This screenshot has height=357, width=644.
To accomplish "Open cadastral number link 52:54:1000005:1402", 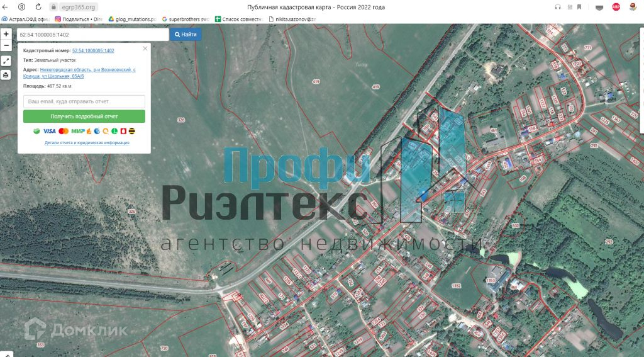I will tap(93, 50).
